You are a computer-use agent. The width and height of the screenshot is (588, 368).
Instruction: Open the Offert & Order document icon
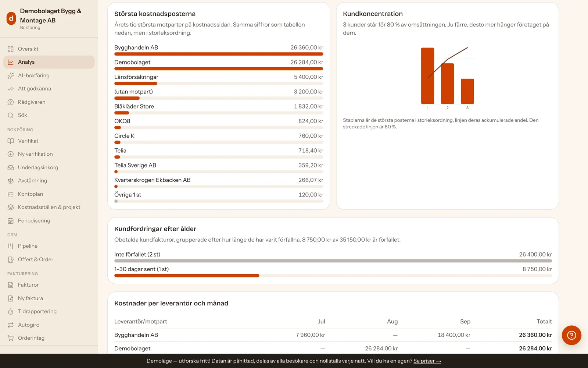(x=11, y=259)
